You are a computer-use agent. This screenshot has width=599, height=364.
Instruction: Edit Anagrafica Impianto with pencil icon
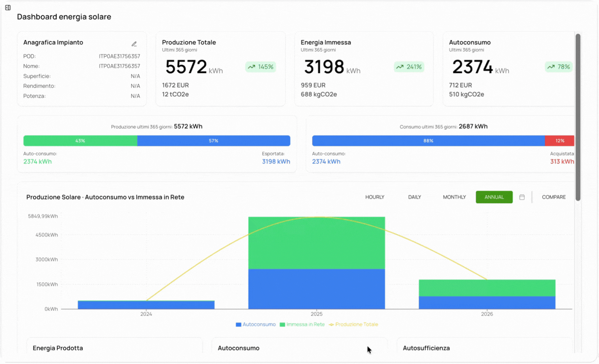pyautogui.click(x=134, y=44)
